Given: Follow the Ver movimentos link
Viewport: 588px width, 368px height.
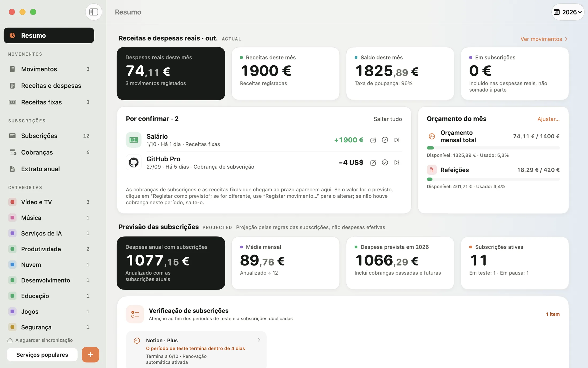Looking at the screenshot, I should 544,39.
